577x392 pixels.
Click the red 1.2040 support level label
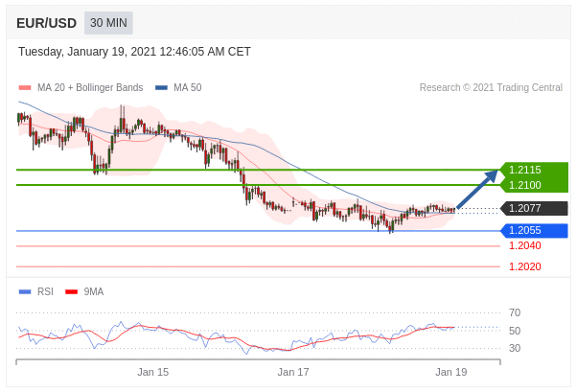tap(524, 246)
